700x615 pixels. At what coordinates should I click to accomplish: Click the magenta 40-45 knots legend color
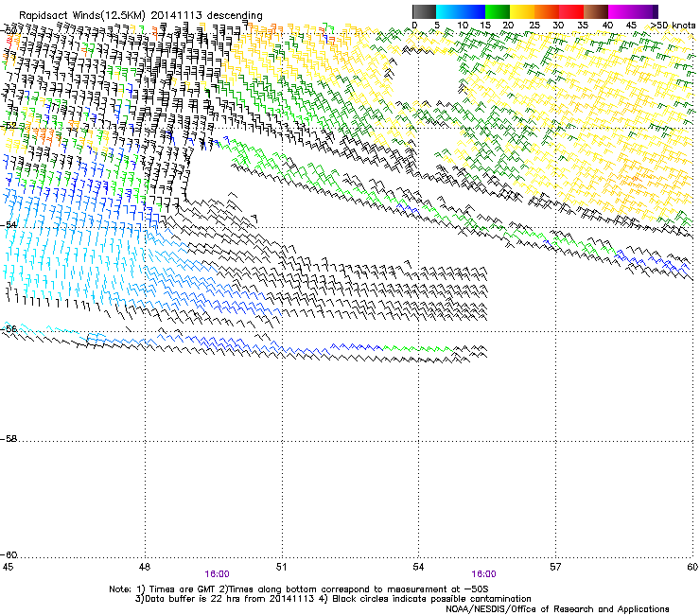621,11
